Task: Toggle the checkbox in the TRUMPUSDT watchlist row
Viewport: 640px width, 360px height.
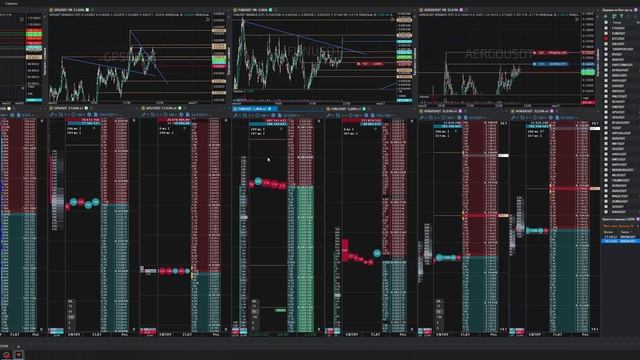Action: (606, 180)
